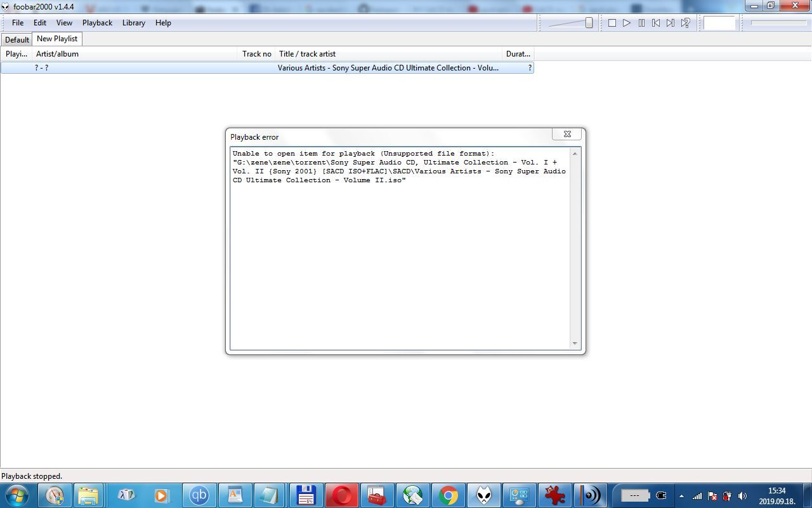Click the red splat taskbar icon

[x=554, y=495]
